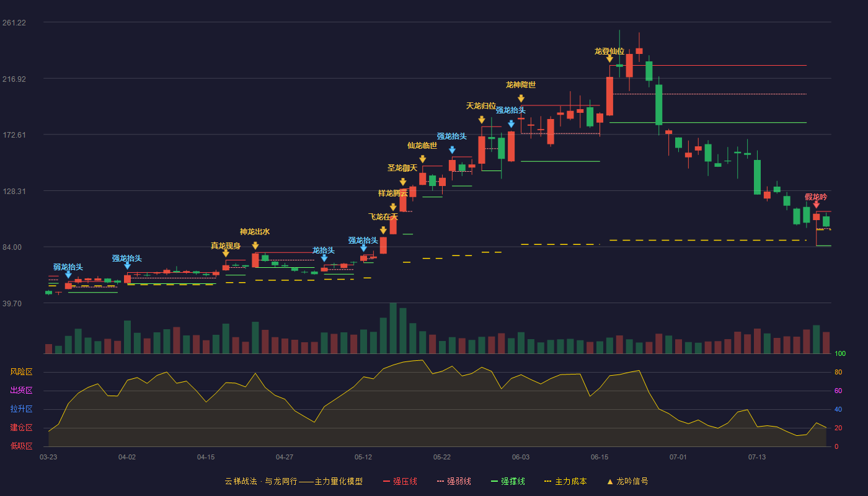Click the 圣龙御天 yellow arrow marker
868x496 pixels.
point(403,182)
